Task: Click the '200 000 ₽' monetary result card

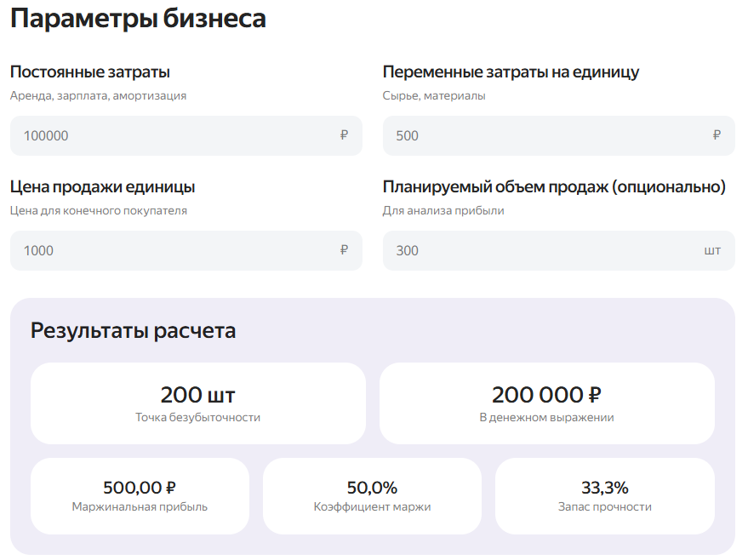Action: coord(546,403)
